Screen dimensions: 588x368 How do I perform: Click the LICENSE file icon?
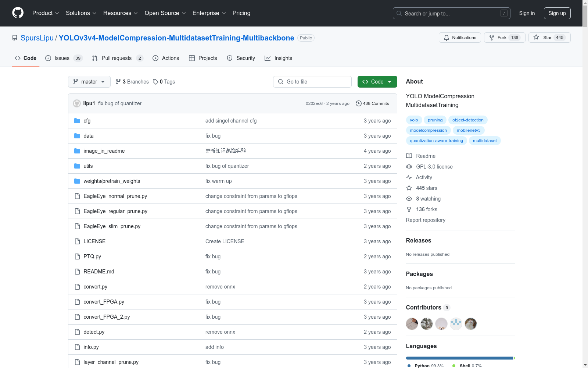tap(77, 241)
